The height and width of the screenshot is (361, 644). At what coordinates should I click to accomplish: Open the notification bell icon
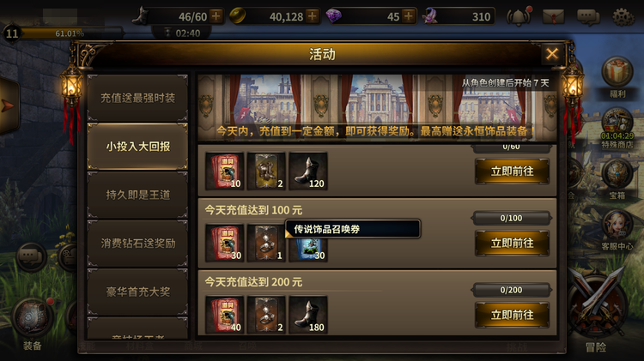pos(519,17)
